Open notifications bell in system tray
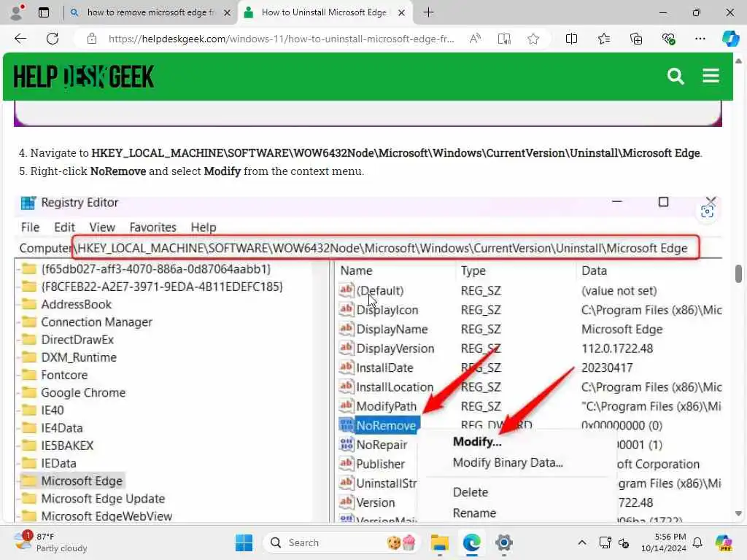This screenshot has height=560, width=747. [x=697, y=542]
